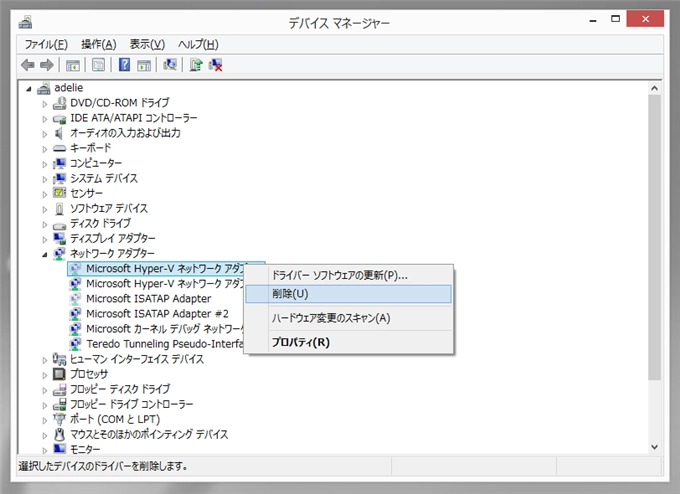Image resolution: width=680 pixels, height=494 pixels.
Task: Expand ヒューマン インターフェイス デバイス category
Action: pos(45,360)
